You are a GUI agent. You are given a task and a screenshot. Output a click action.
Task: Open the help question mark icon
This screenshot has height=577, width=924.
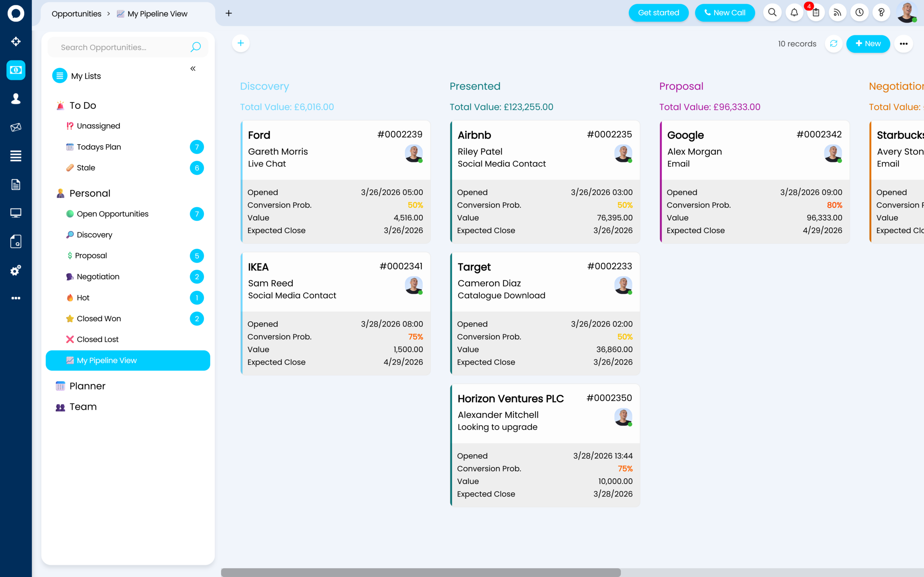click(x=881, y=13)
